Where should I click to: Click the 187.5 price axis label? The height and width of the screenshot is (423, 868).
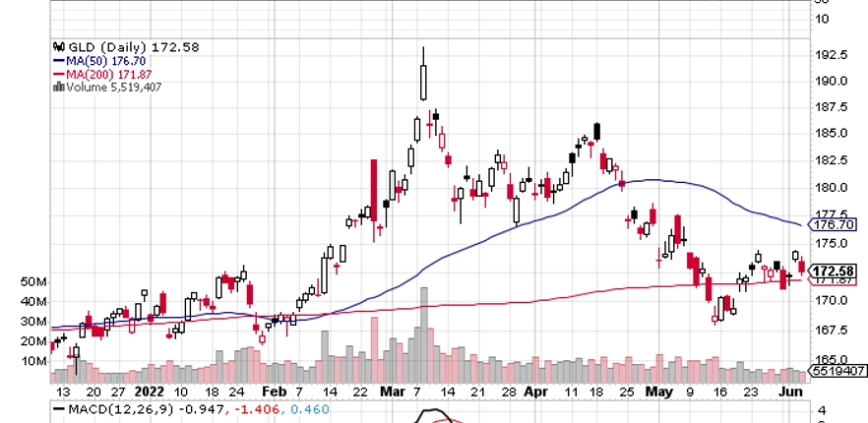pyautogui.click(x=832, y=107)
